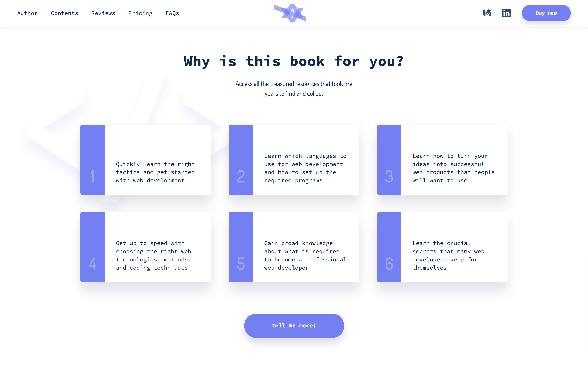Click the Reviews navigation link
Image resolution: width=588 pixels, height=367 pixels.
[x=103, y=13]
